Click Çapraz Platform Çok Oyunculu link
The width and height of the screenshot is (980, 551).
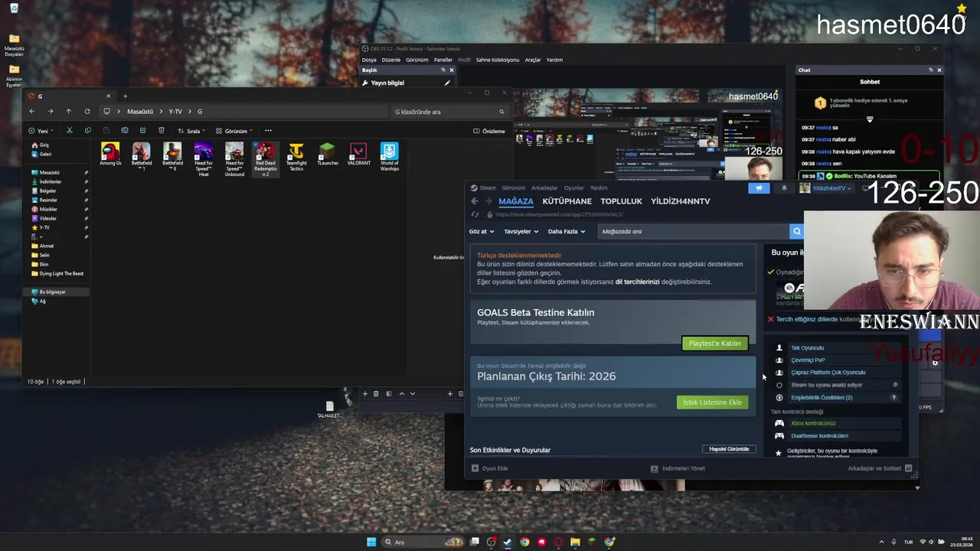(x=828, y=373)
